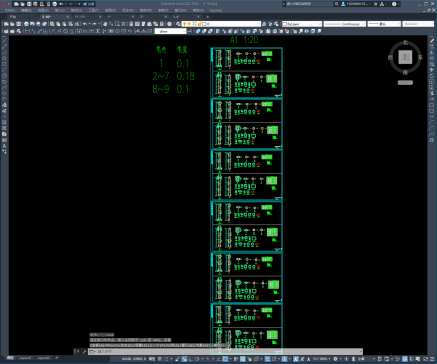Screen dimensions: 437x364
Task: Select the Arc draw tool
Action: [x=4, y=70]
